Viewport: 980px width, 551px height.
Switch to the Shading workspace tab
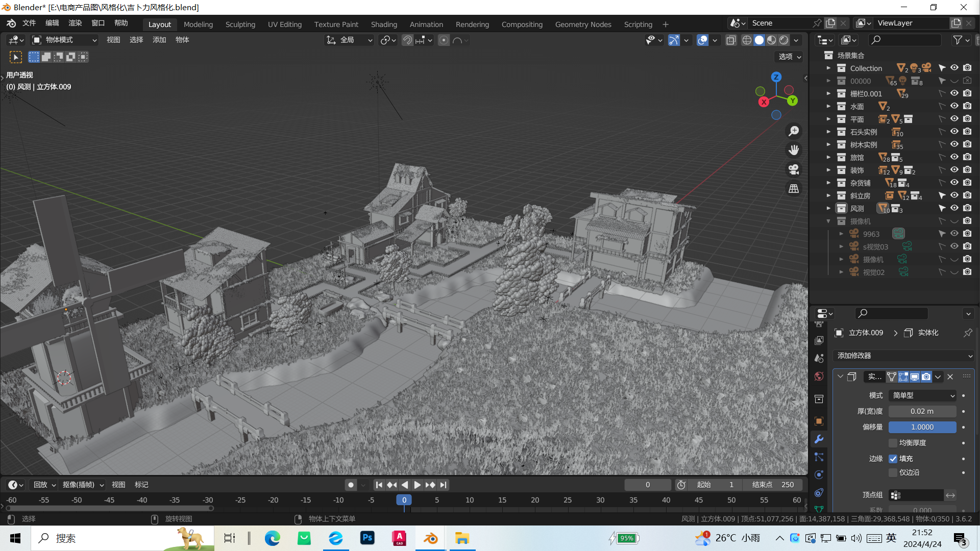[x=384, y=24]
